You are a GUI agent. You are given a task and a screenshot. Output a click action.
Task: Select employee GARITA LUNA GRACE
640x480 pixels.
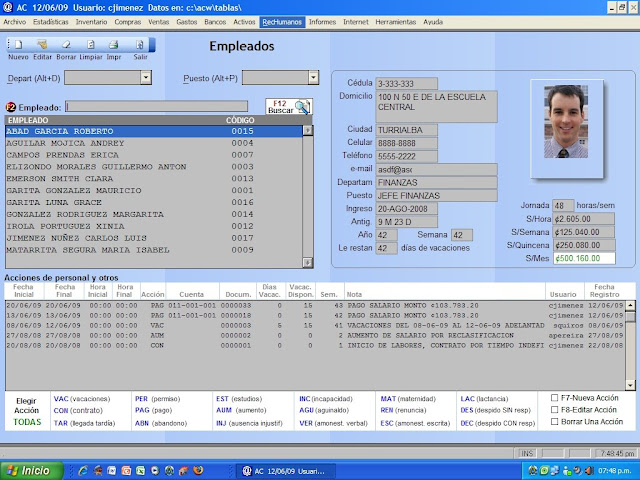[154, 202]
